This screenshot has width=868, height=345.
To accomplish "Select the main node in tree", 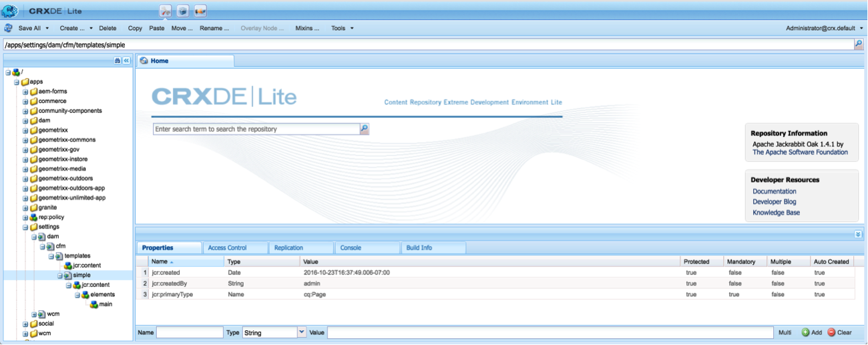I will tap(105, 304).
